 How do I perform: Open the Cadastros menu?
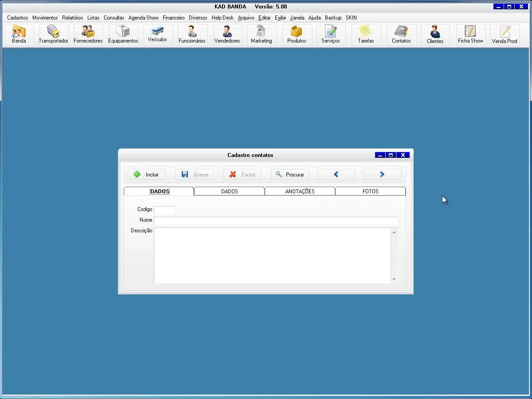[x=17, y=18]
